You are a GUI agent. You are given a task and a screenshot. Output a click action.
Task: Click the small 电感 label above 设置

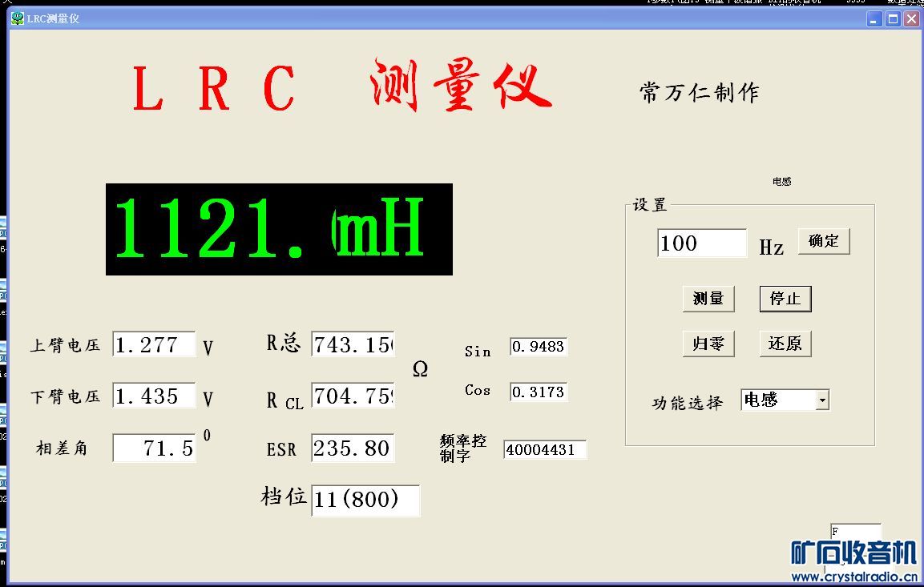coord(781,181)
